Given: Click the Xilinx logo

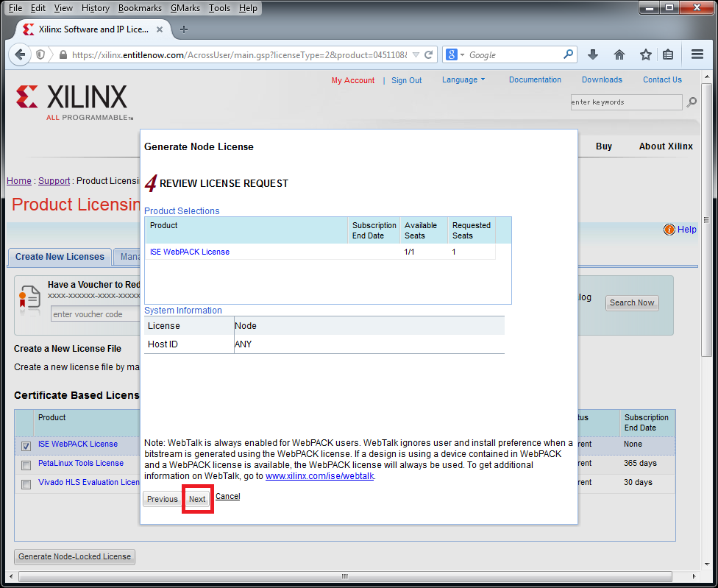Looking at the screenshot, I should point(74,102).
